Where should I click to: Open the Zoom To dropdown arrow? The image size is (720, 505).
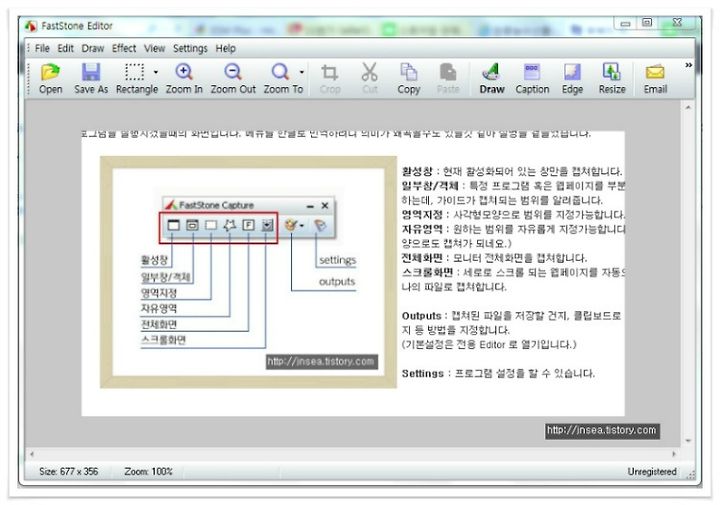302,72
